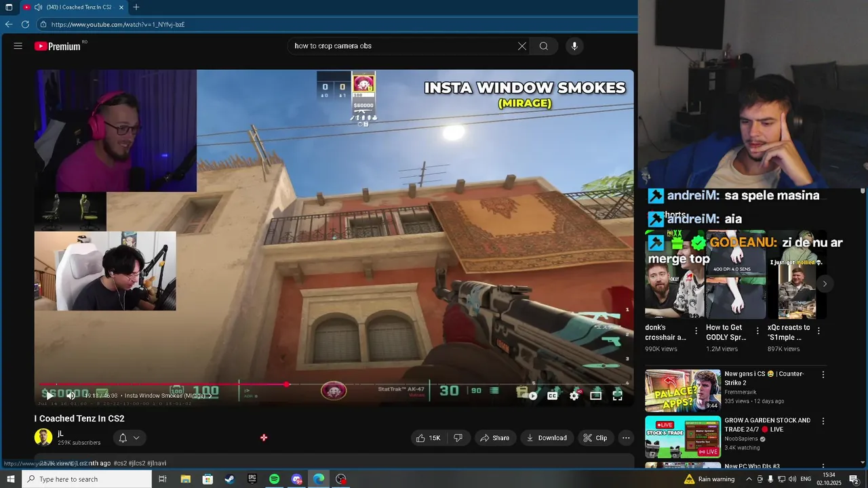Toggle closed captions in player
This screenshot has height=488, width=868.
553,396
